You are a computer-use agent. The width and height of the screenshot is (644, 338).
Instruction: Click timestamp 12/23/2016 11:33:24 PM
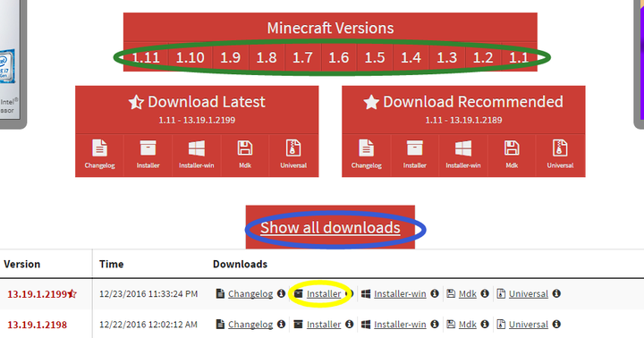point(148,294)
